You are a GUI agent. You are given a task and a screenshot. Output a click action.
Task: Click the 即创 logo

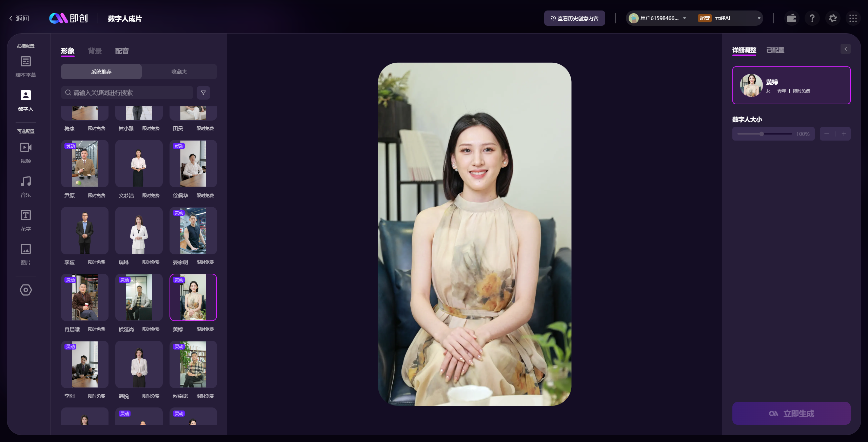coord(68,18)
